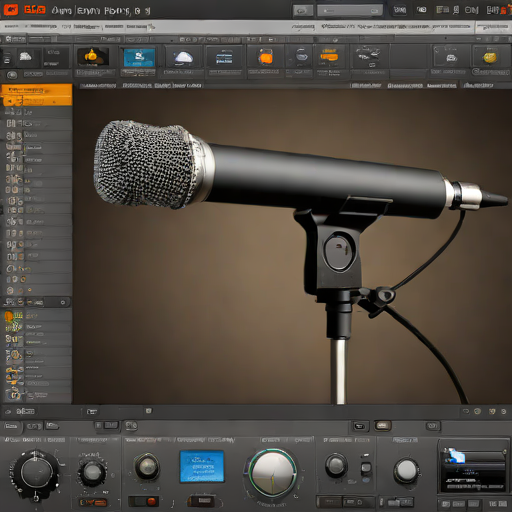Click the blue display screen in the bottom panel
512x512 pixels.
click(202, 466)
